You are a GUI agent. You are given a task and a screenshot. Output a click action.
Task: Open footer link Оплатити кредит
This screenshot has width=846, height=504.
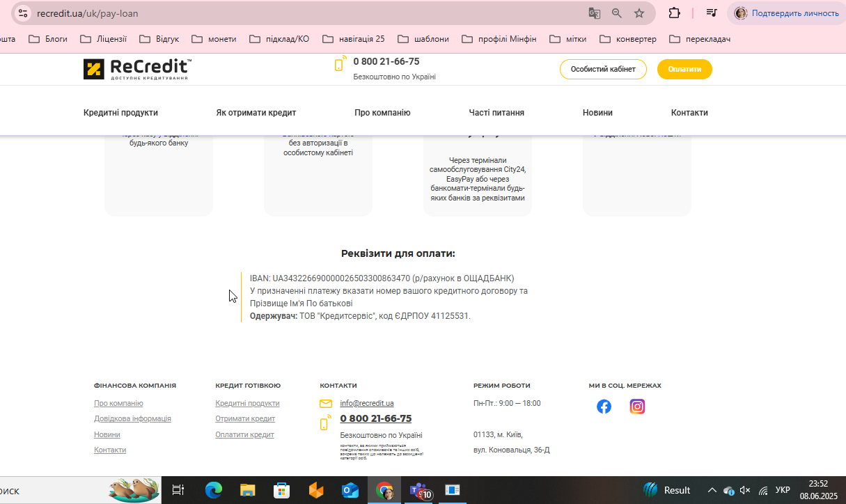tap(244, 435)
